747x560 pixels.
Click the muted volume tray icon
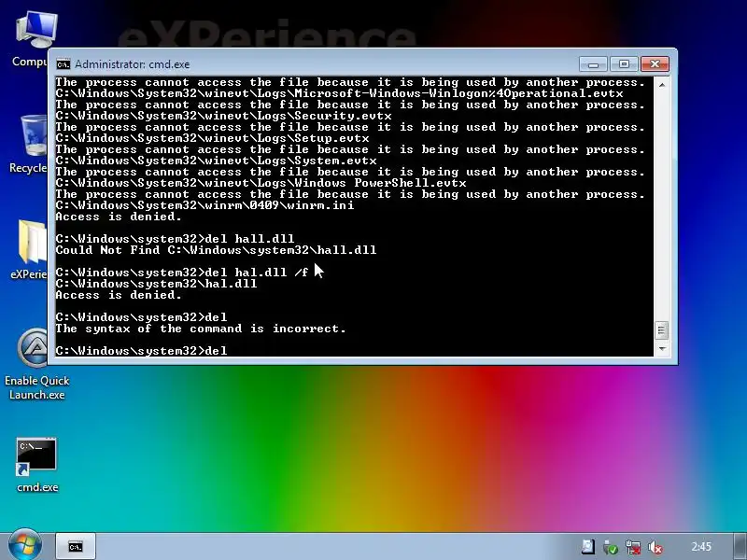[x=656, y=547]
